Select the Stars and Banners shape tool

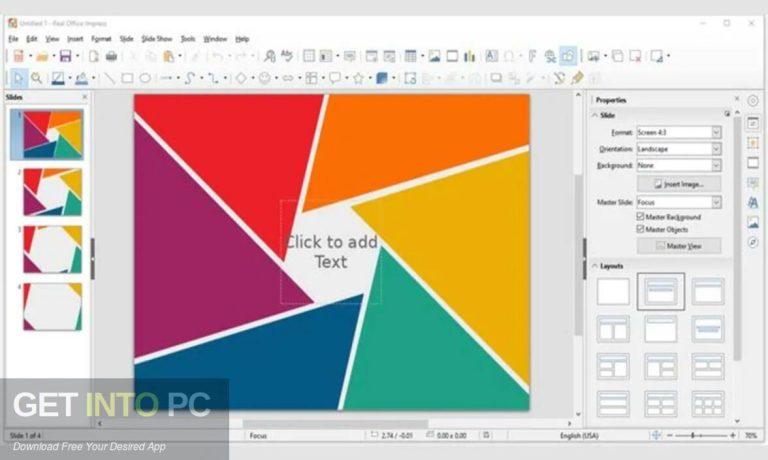(359, 78)
